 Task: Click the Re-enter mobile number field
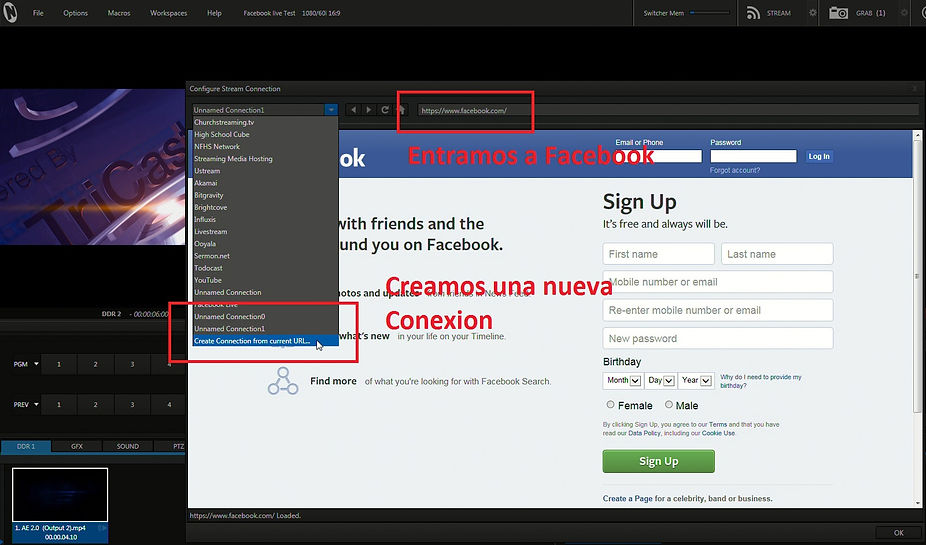pyautogui.click(x=718, y=310)
